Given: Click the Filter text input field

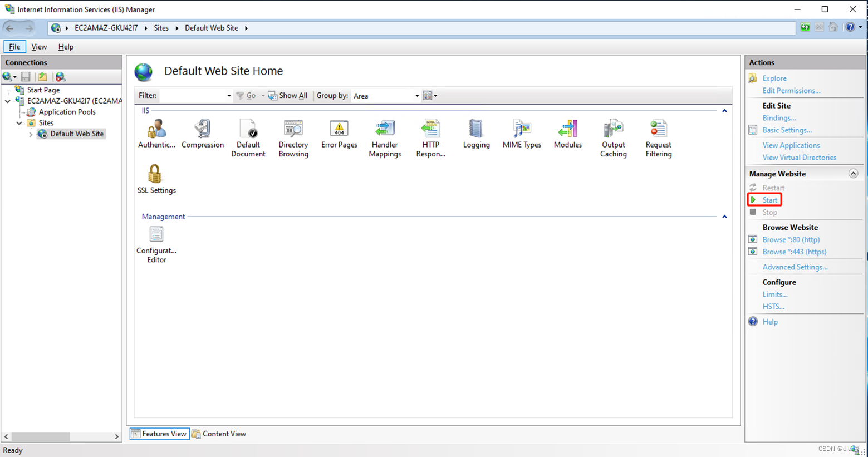Looking at the screenshot, I should coord(193,96).
